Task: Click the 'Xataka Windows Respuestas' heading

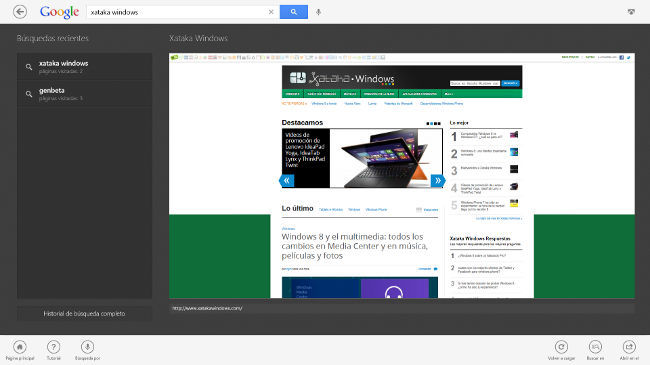Action: click(480, 238)
